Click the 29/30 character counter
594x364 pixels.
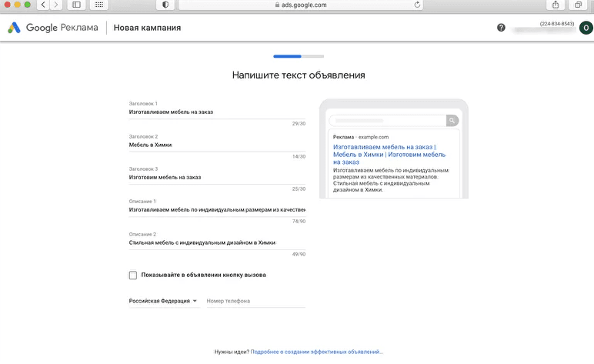[299, 123]
